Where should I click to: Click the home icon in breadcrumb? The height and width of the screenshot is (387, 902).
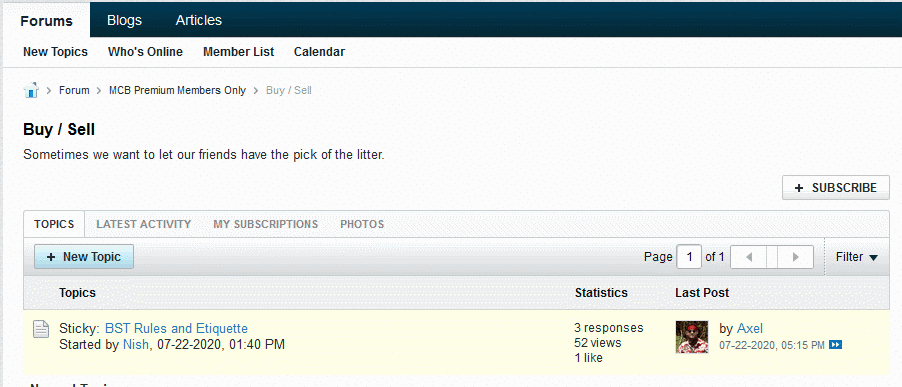point(30,90)
